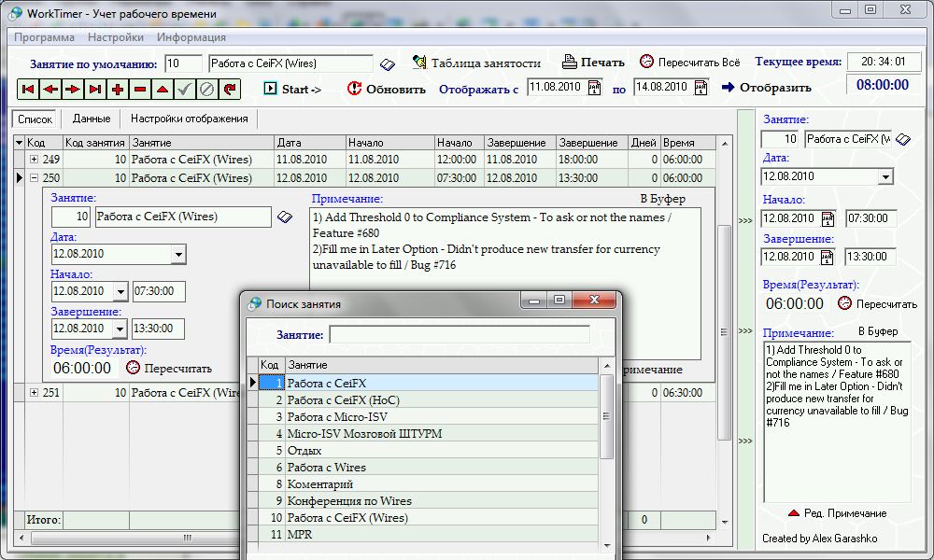Click the Start -> button

(x=293, y=90)
